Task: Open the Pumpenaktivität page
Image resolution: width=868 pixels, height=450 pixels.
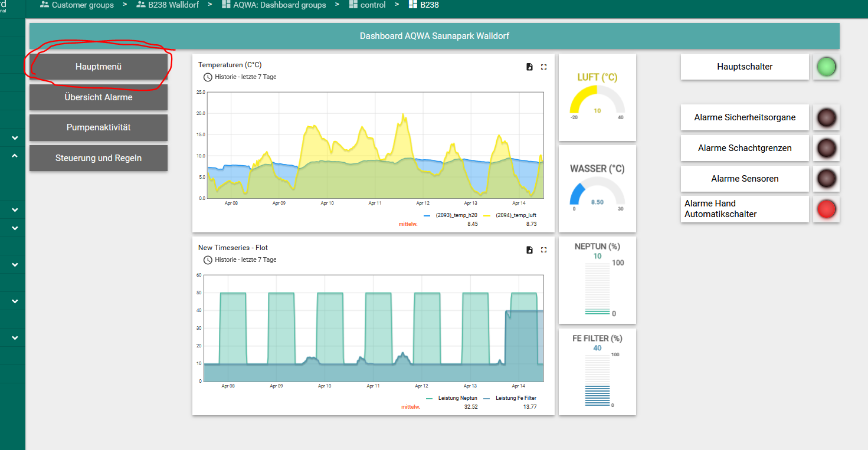Action: (98, 127)
